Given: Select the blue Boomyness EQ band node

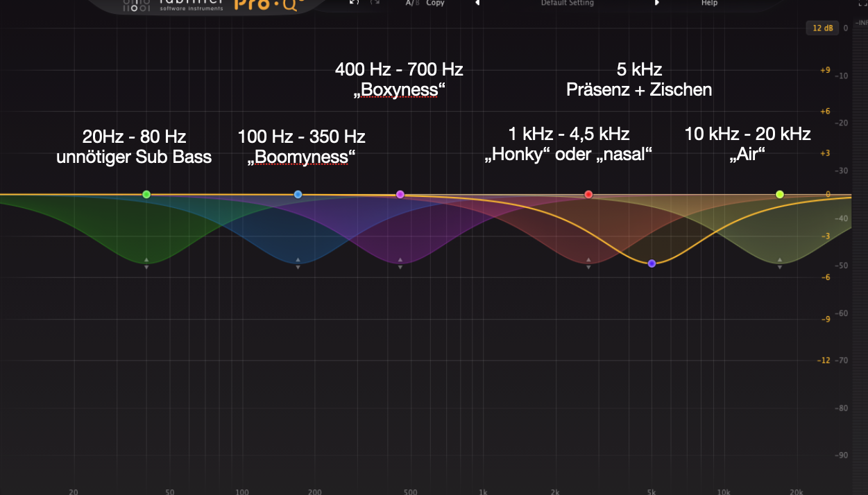Looking at the screenshot, I should click(298, 195).
